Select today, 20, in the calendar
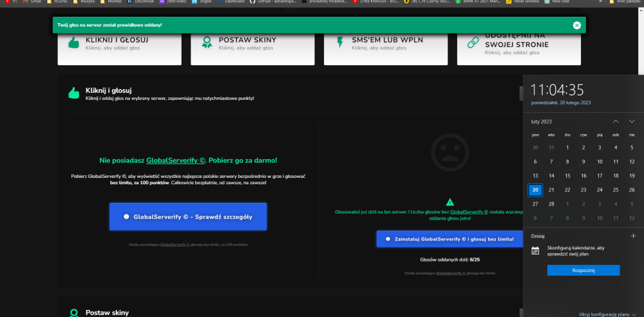 535,190
